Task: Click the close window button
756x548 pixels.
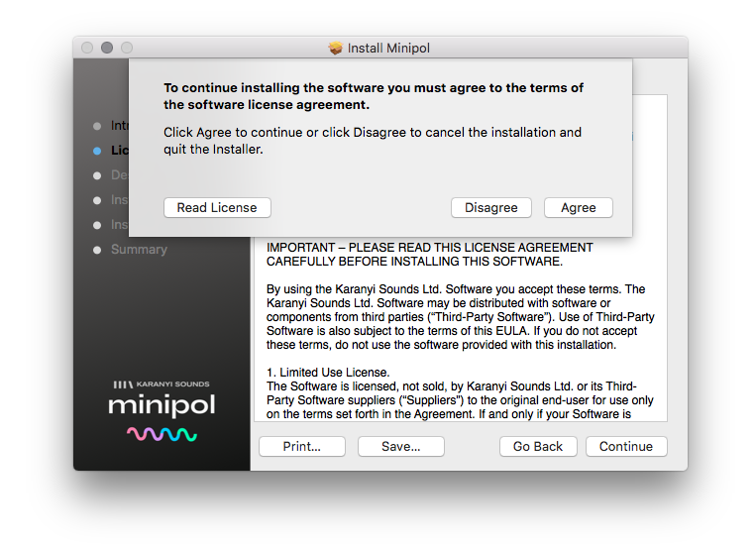Action: pos(87,48)
